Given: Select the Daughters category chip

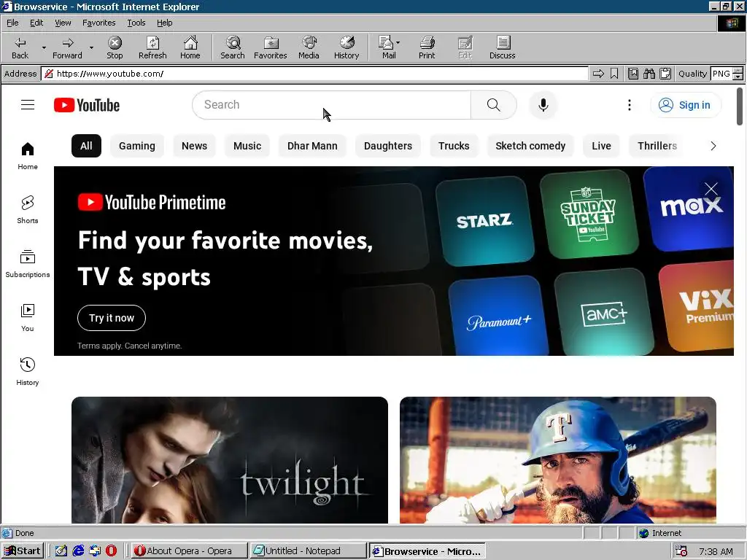Looking at the screenshot, I should click(x=388, y=146).
